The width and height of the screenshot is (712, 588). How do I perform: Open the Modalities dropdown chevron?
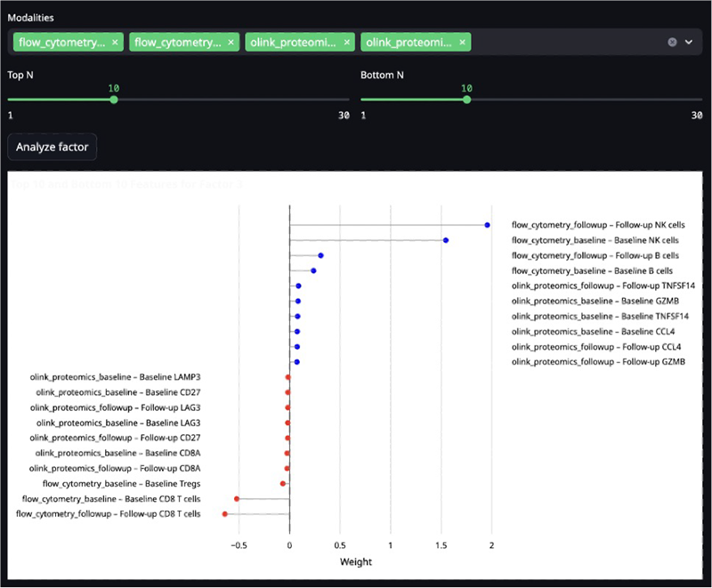[688, 41]
